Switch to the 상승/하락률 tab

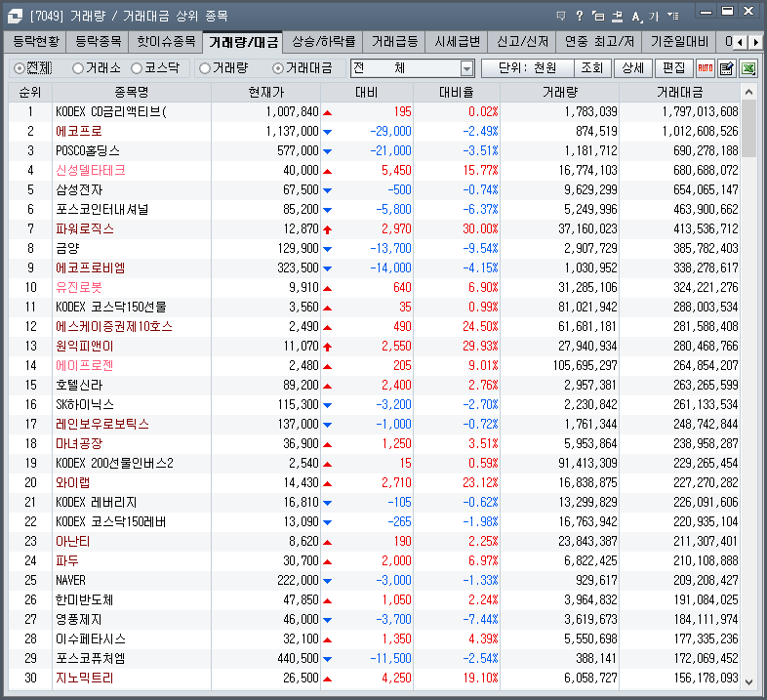point(323,42)
